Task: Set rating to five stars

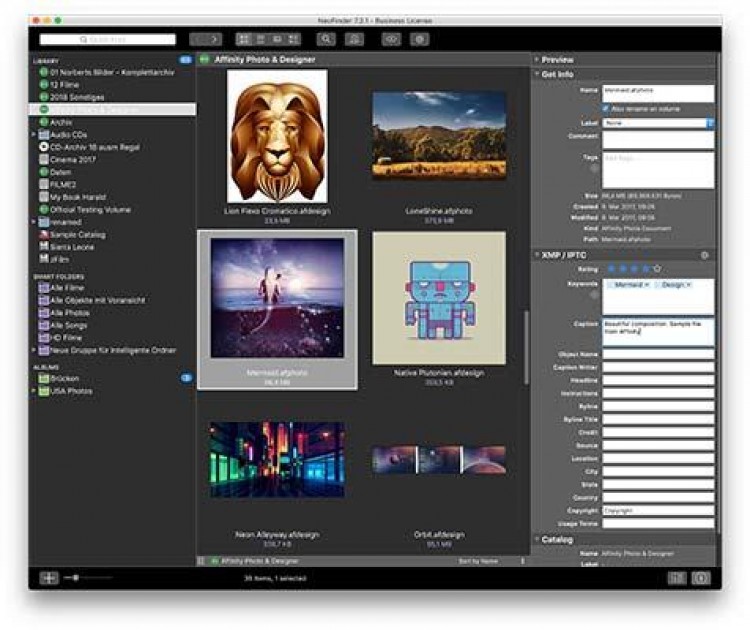Action: click(657, 269)
